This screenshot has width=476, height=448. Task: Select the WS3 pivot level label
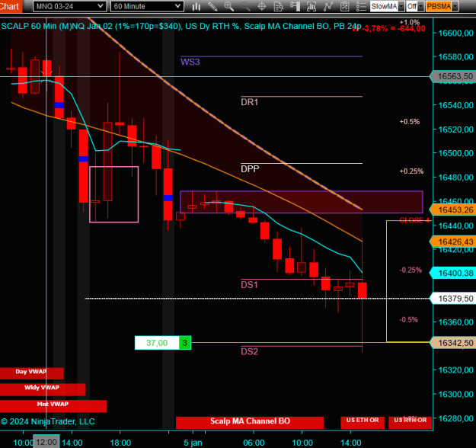[190, 62]
